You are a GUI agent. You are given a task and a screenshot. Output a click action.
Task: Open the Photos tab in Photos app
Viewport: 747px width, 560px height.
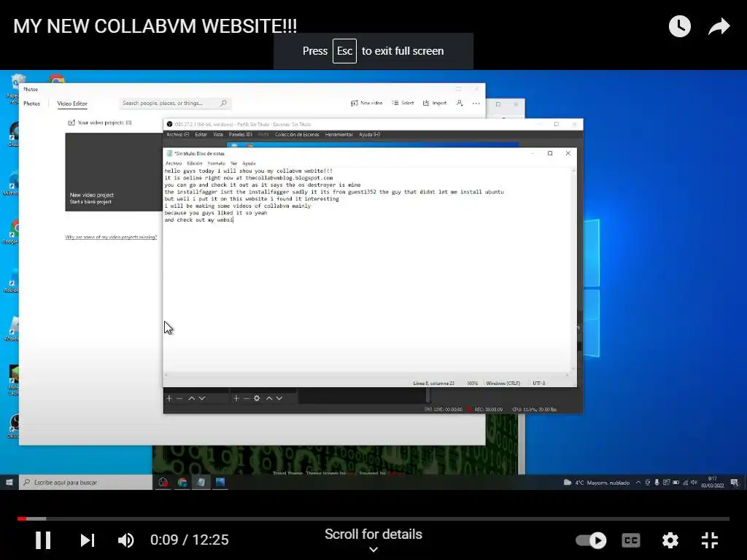click(x=31, y=104)
